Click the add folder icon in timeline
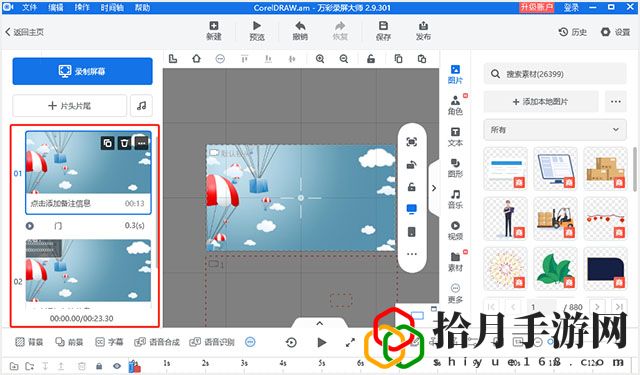Screen dimensions: 640x375 click(14, 366)
